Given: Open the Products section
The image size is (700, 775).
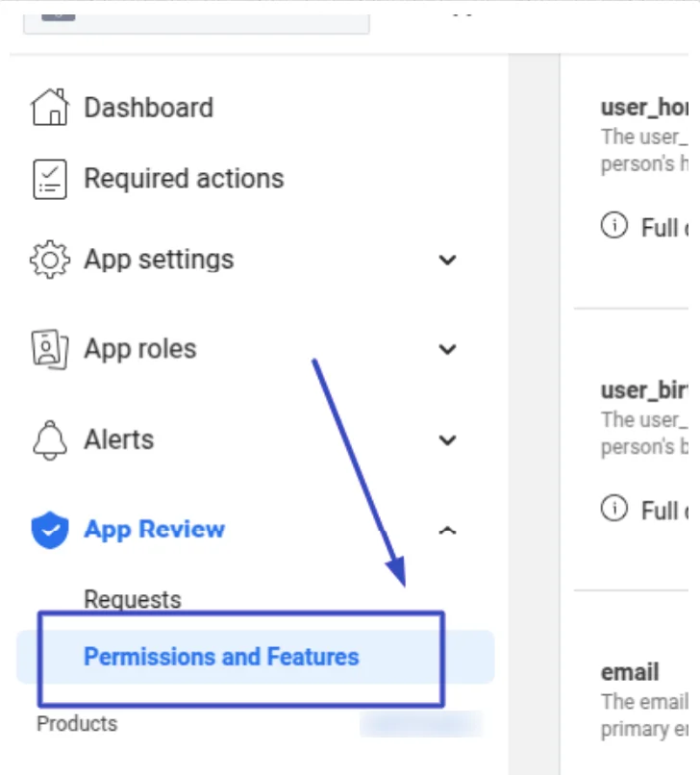Looking at the screenshot, I should [x=76, y=723].
